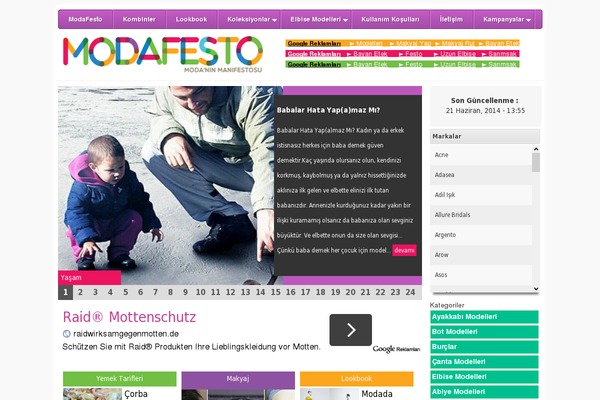The height and width of the screenshot is (400, 600).
Task: Click the father and child slider image
Action: tap(166, 185)
